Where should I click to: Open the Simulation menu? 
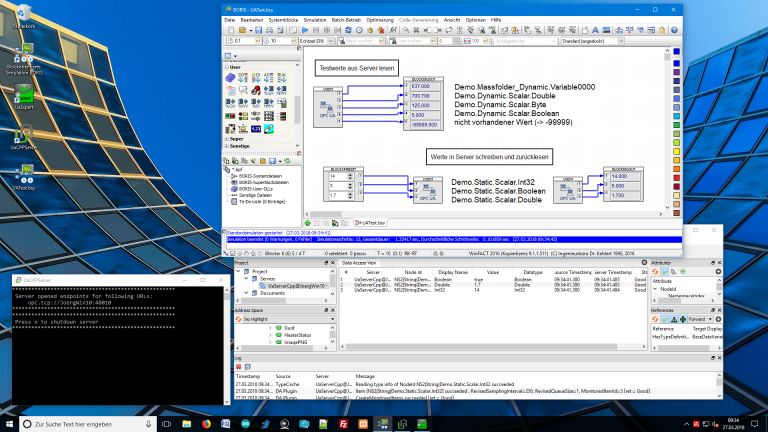(x=314, y=20)
